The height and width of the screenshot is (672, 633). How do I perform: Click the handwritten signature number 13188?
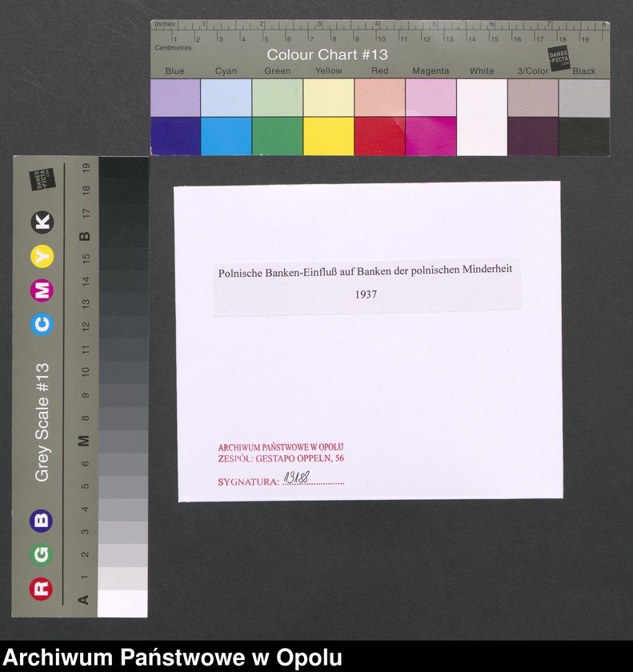[297, 478]
